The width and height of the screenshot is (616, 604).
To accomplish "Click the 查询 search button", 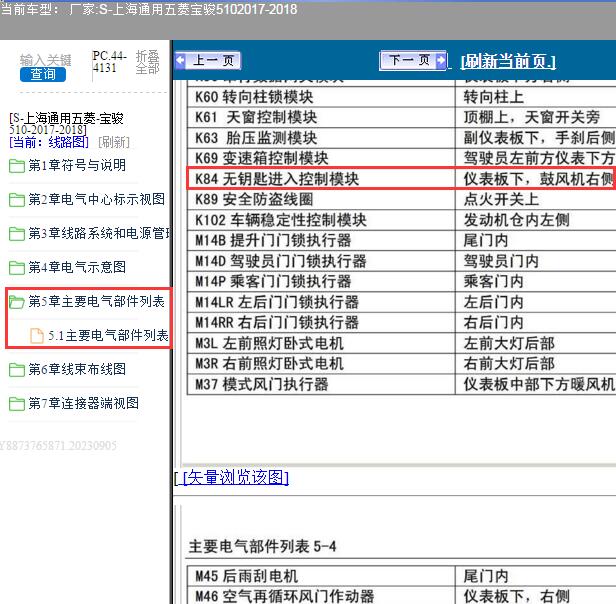I will pyautogui.click(x=43, y=74).
